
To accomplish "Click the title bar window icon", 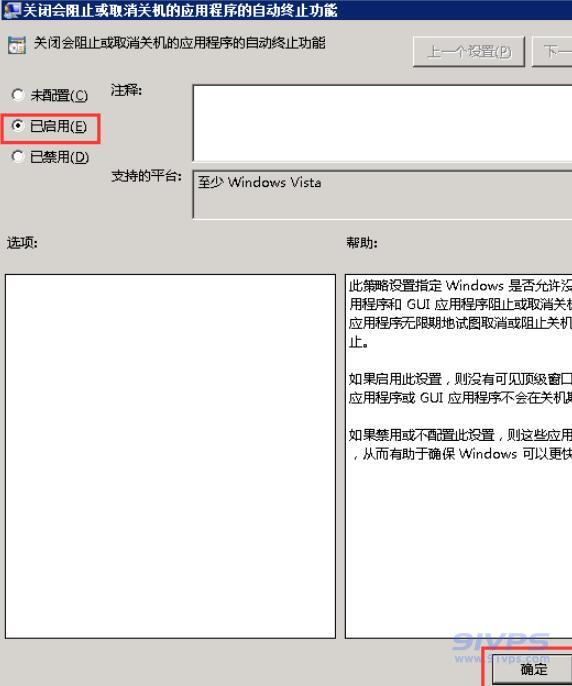I will click(x=11, y=10).
